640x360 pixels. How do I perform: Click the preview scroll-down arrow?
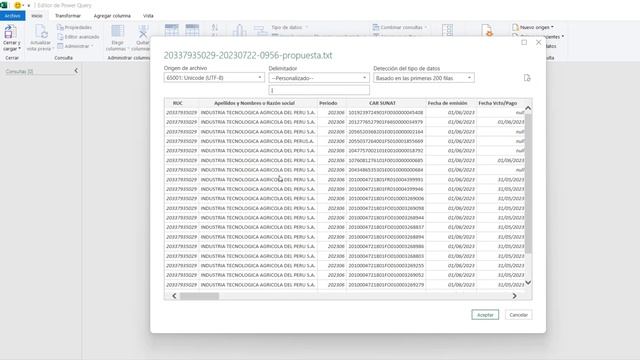[x=528, y=282]
